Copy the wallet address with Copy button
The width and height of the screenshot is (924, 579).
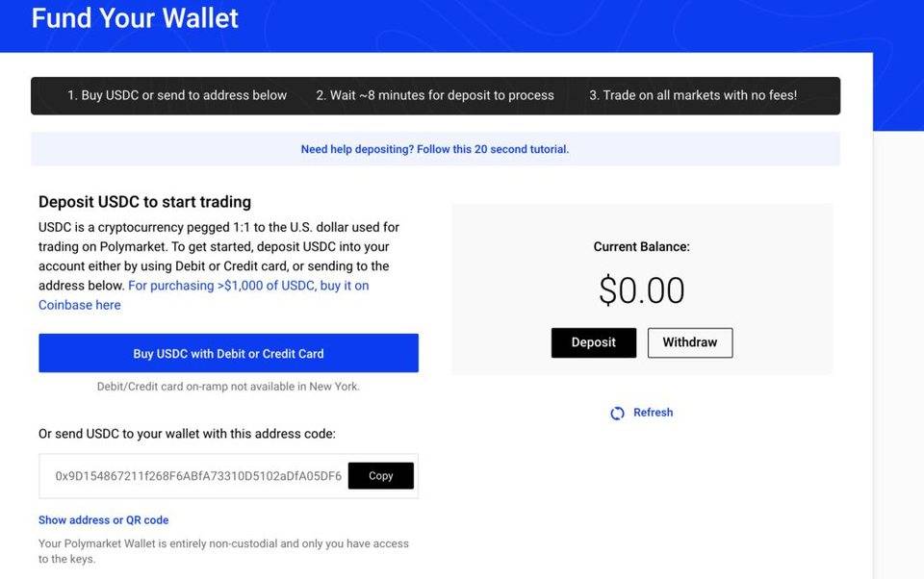point(380,476)
